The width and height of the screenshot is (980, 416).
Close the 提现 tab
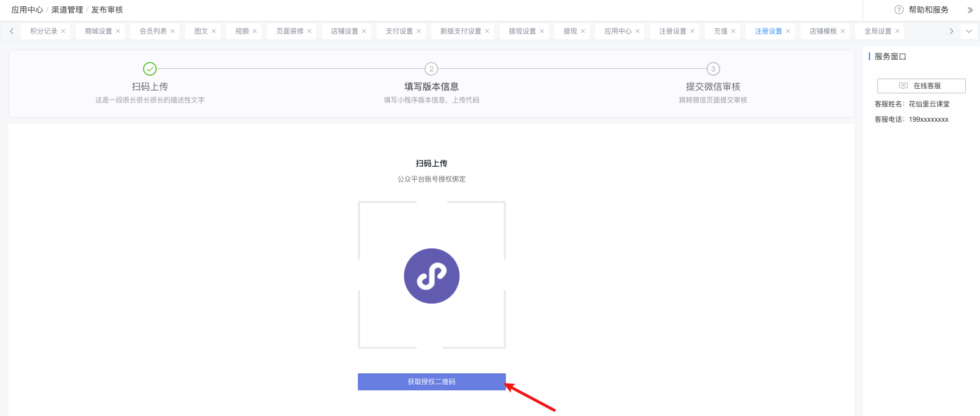(x=583, y=31)
